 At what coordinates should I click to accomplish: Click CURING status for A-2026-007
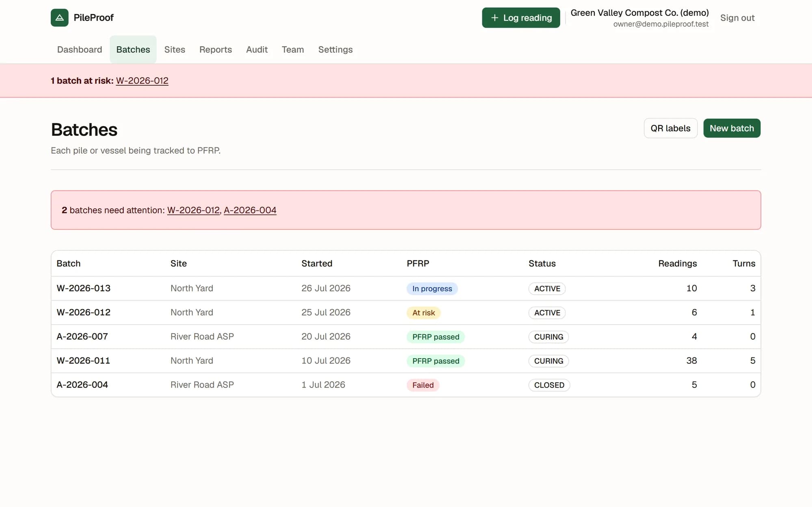pos(549,337)
